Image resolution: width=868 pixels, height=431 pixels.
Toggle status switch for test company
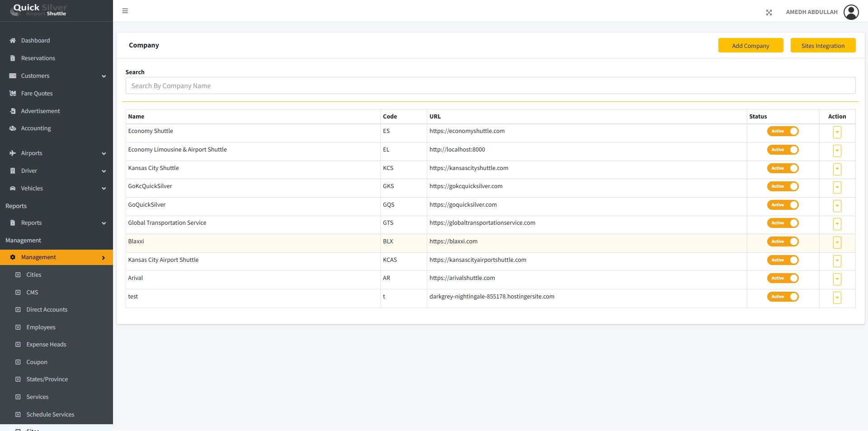click(x=783, y=297)
